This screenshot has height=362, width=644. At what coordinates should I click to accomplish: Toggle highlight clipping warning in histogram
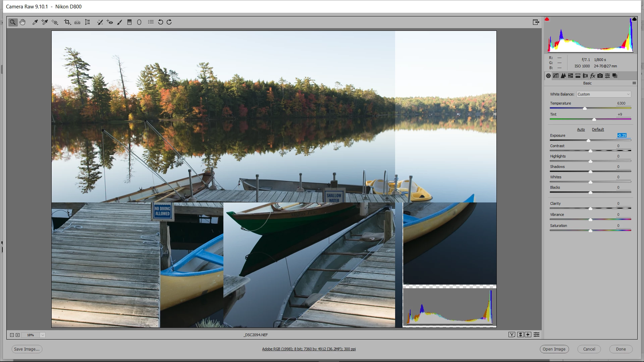click(634, 19)
